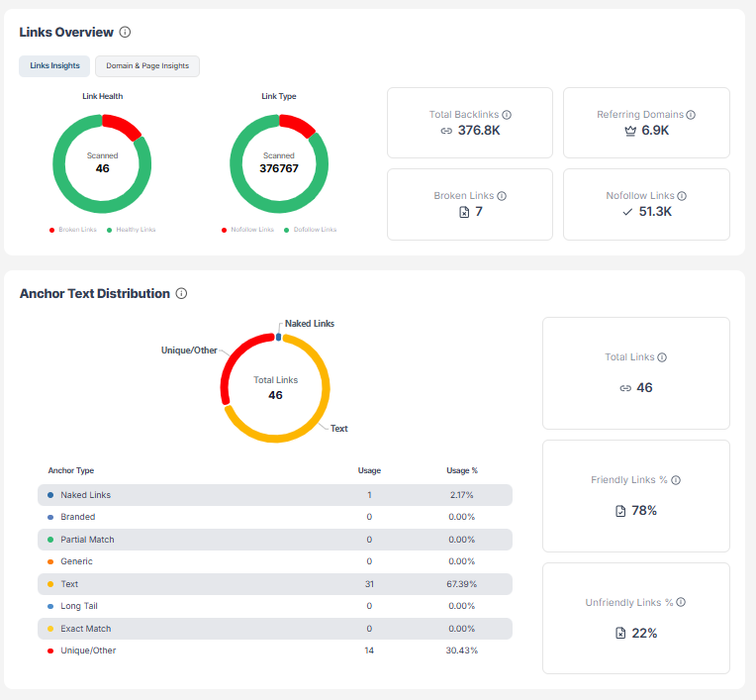Click the Broken Links info icon
This screenshot has height=700, width=756.
pos(502,196)
